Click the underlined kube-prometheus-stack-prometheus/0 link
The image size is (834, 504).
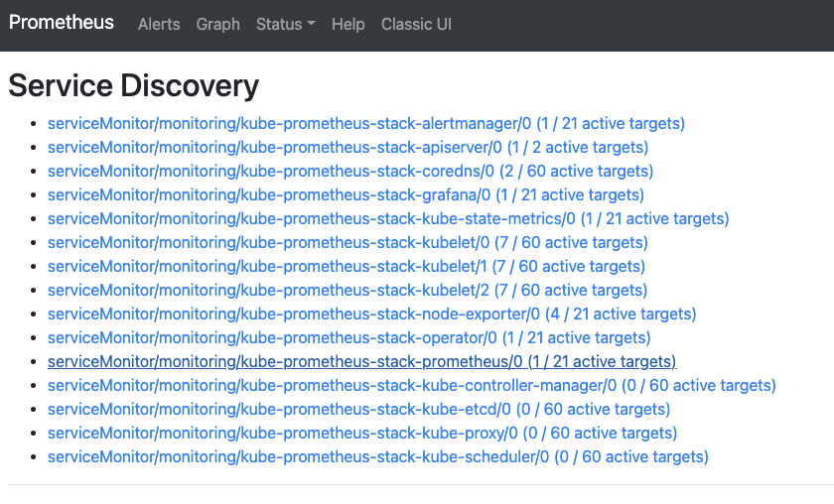(x=361, y=362)
